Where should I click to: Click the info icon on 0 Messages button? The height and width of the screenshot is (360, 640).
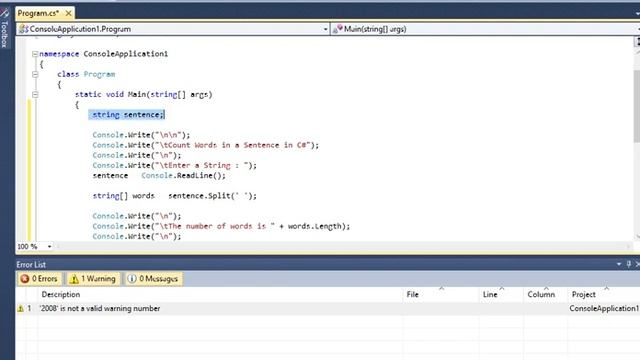(131, 279)
